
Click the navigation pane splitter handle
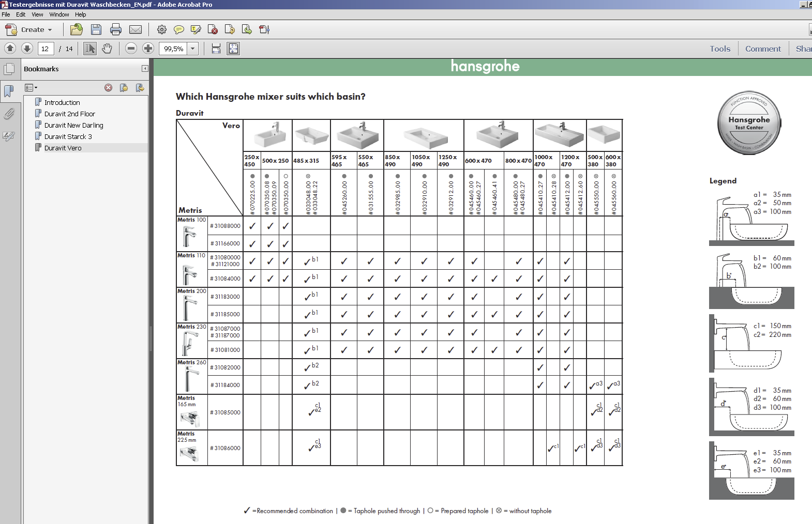point(151,338)
